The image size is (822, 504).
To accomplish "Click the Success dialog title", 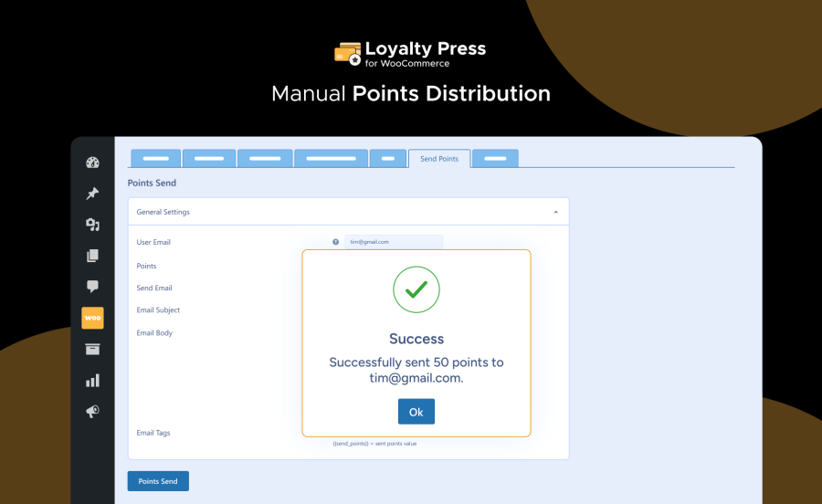I will click(416, 339).
